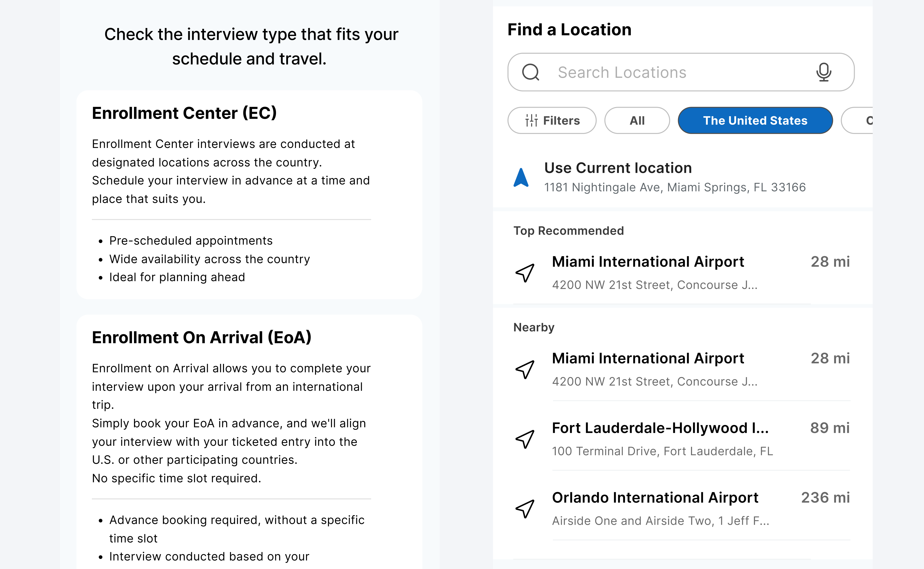Choose Use Current location
Screen dimensions: 924x569
click(x=618, y=168)
